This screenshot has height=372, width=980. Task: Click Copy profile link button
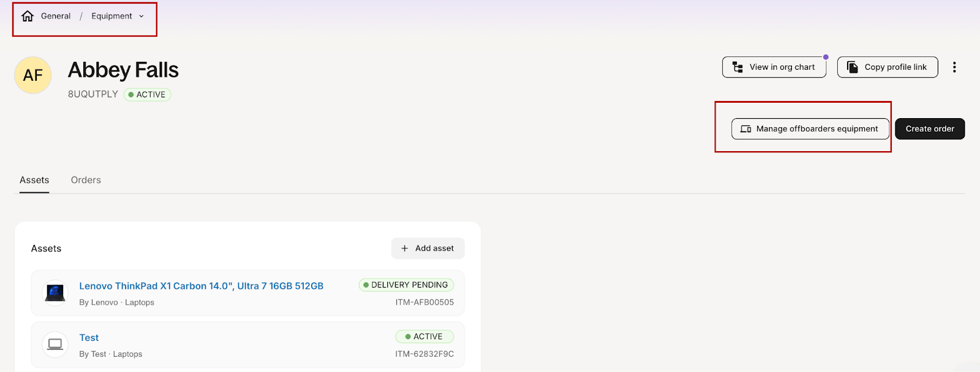888,67
